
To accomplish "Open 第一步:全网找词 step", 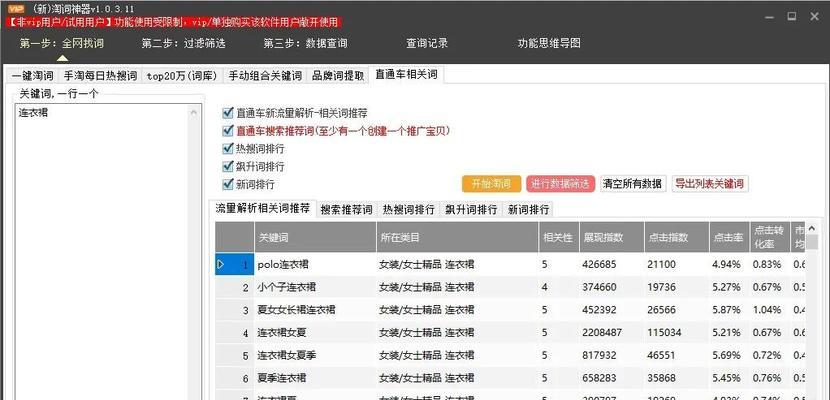I will click(62, 43).
